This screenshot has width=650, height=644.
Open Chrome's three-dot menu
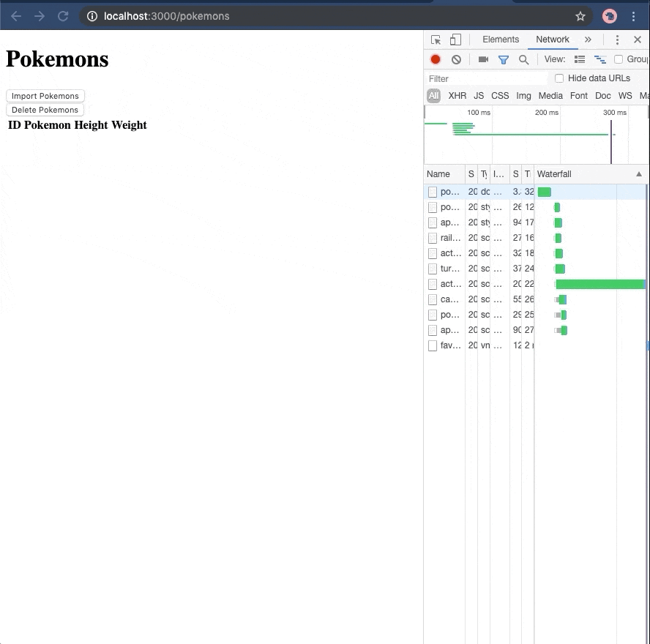point(633,16)
